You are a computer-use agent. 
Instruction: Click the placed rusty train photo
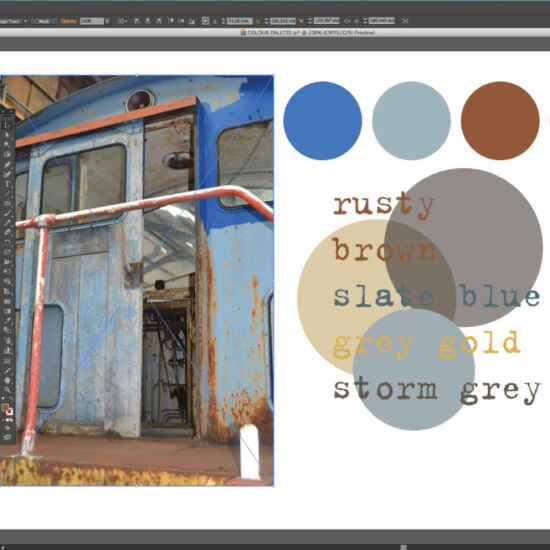click(x=137, y=280)
